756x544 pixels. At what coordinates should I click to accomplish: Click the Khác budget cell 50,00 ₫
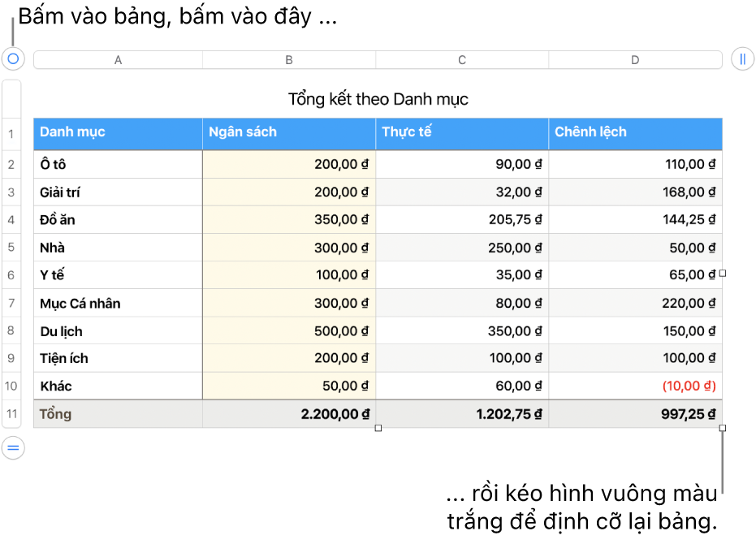289,386
